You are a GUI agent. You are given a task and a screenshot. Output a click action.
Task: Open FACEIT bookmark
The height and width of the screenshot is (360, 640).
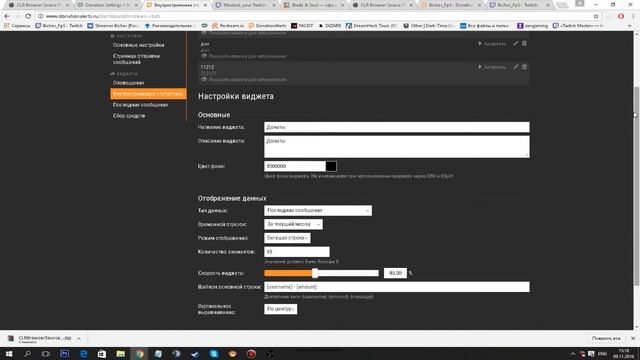point(302,25)
